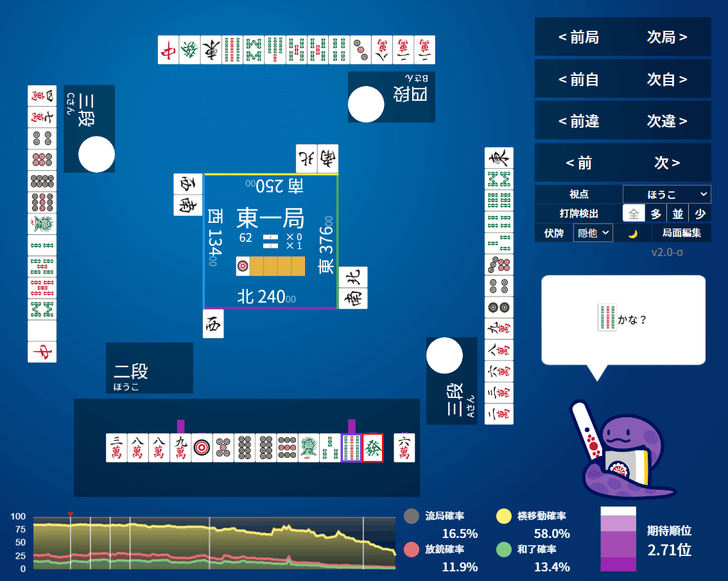Open the 視点 viewpoint dropdown showing ほうこ
Image resolution: width=728 pixels, height=581 pixels.
coord(666,193)
